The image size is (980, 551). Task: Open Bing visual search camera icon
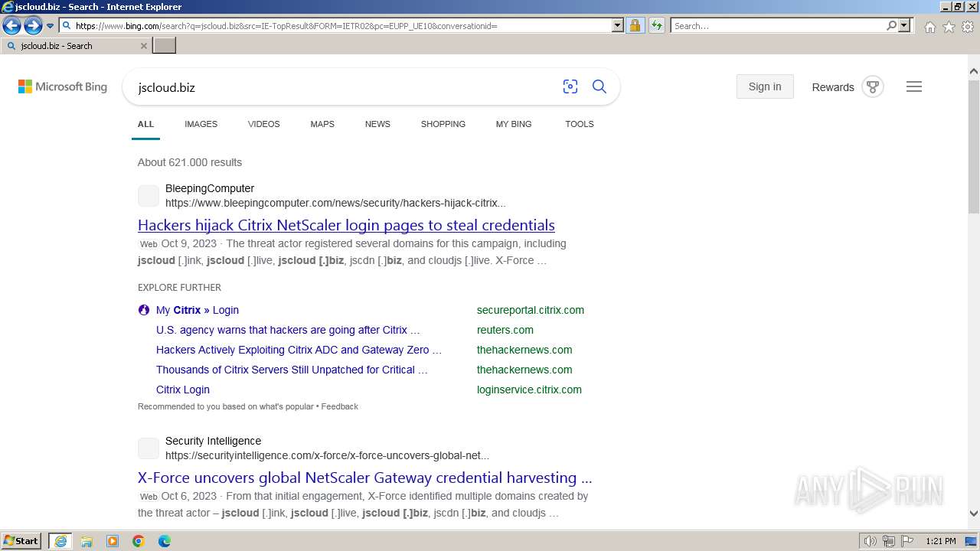pos(570,86)
